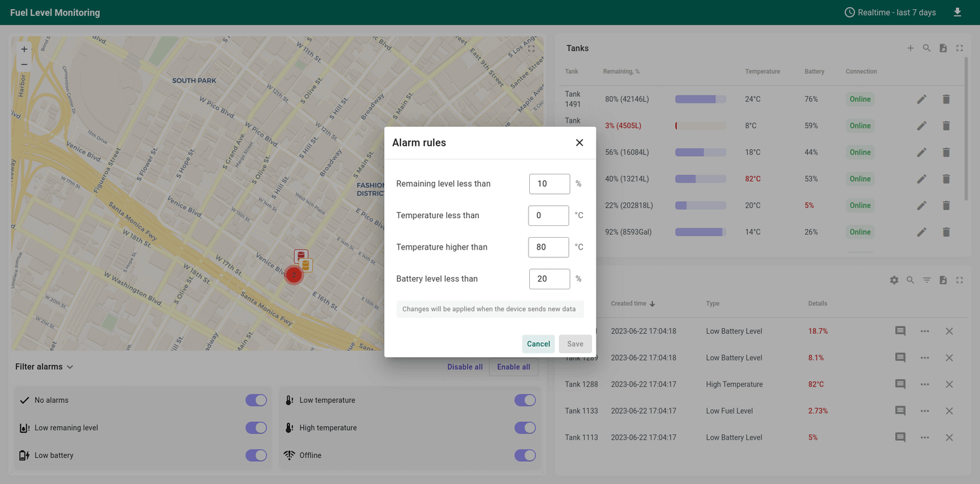980x484 pixels.
Task: Click Enable all alarm filters
Action: click(514, 366)
